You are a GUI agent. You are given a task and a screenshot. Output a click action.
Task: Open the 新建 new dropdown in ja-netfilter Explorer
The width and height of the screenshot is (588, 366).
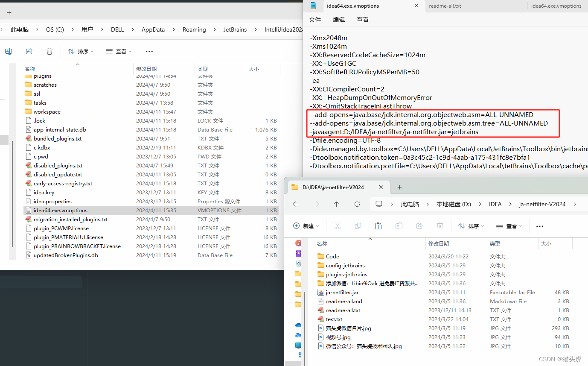[306, 226]
